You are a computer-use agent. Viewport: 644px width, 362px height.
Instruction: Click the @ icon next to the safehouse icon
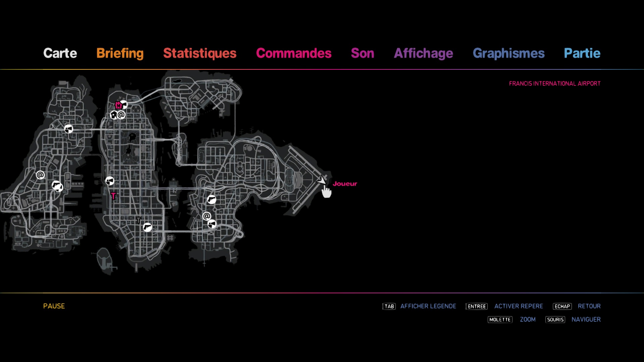[x=121, y=115]
